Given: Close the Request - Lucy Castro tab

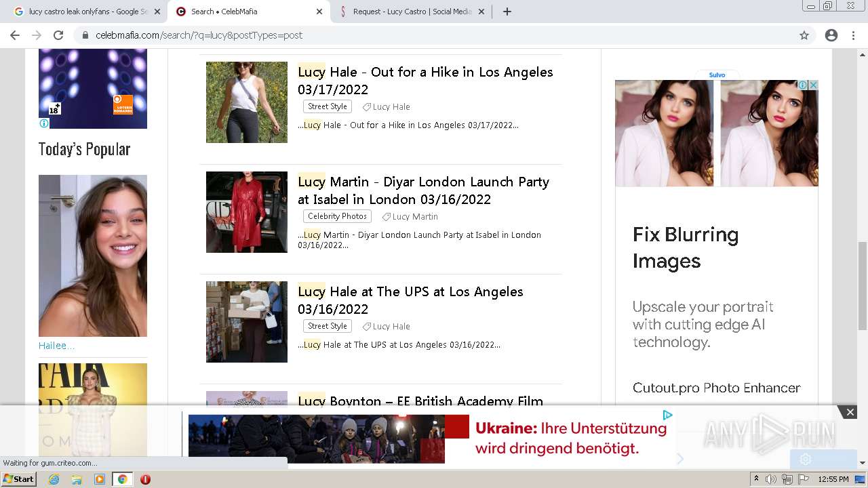Looking at the screenshot, I should (481, 12).
